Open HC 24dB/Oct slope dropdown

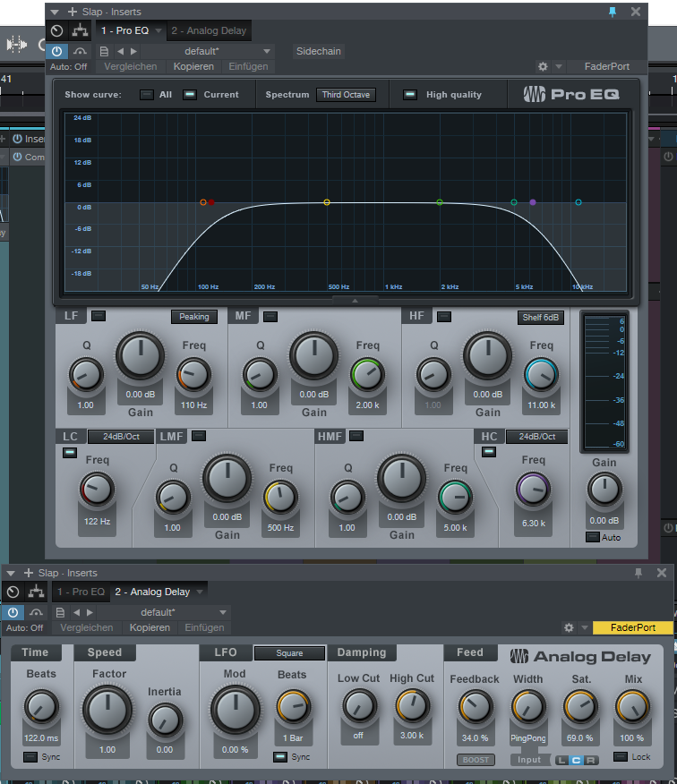point(537,437)
